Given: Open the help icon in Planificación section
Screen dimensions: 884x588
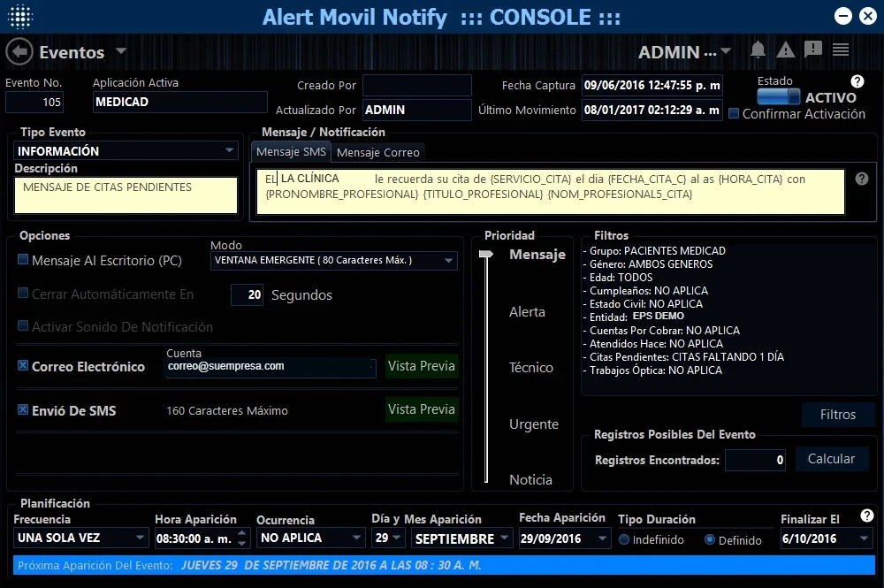Looking at the screenshot, I should coord(867,515).
